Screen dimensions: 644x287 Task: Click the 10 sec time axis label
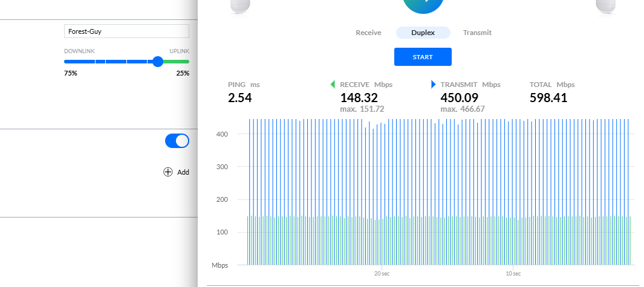tap(513, 274)
